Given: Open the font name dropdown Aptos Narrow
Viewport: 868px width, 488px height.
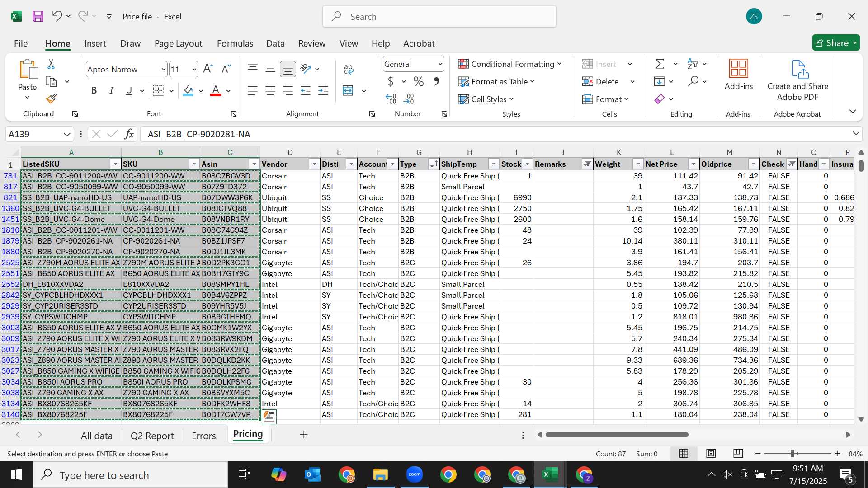Looking at the screenshot, I should click(x=164, y=69).
